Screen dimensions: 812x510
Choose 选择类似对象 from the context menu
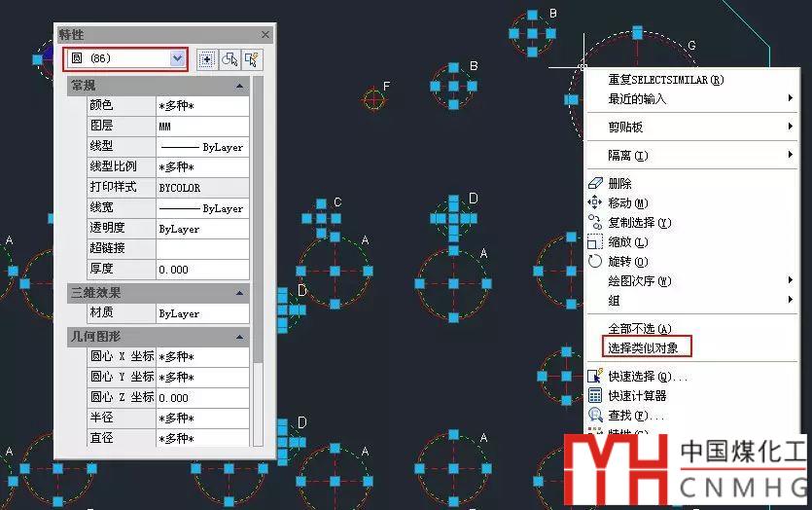pos(643,347)
